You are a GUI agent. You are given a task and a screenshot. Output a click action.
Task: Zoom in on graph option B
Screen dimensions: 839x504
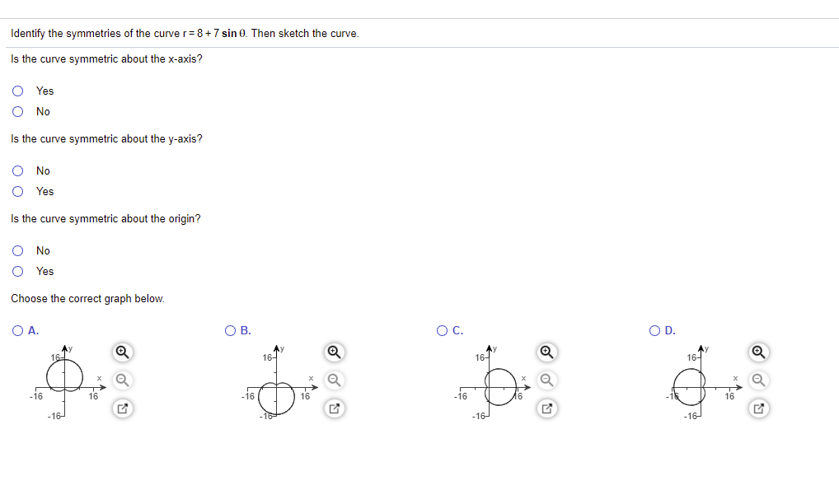(x=333, y=352)
